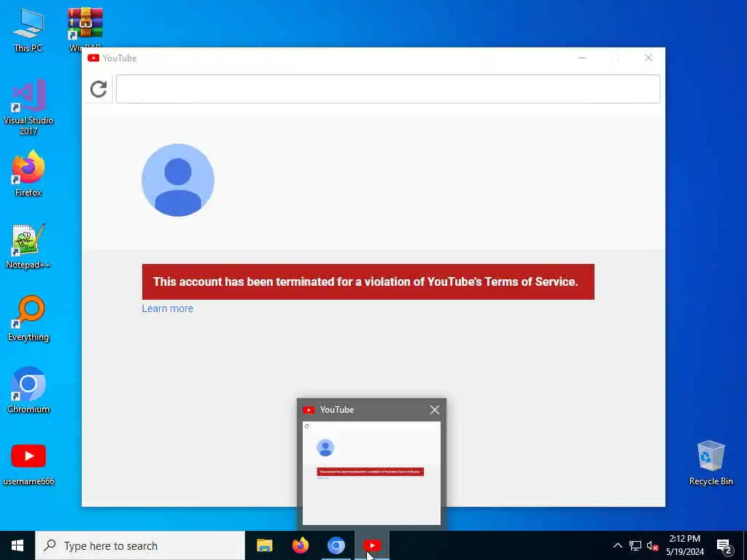Open the clock and date flyout
Image resolution: width=747 pixels, height=560 pixels.
click(x=684, y=545)
